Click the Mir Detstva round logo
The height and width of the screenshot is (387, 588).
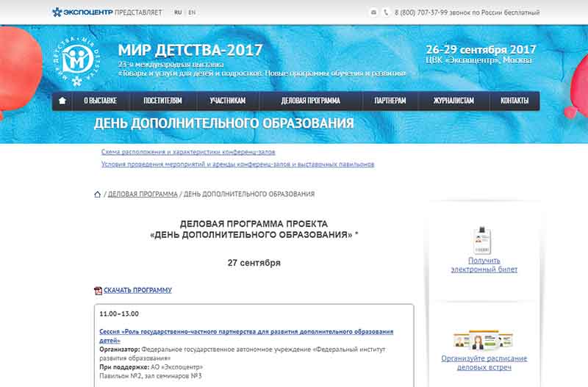(78, 61)
